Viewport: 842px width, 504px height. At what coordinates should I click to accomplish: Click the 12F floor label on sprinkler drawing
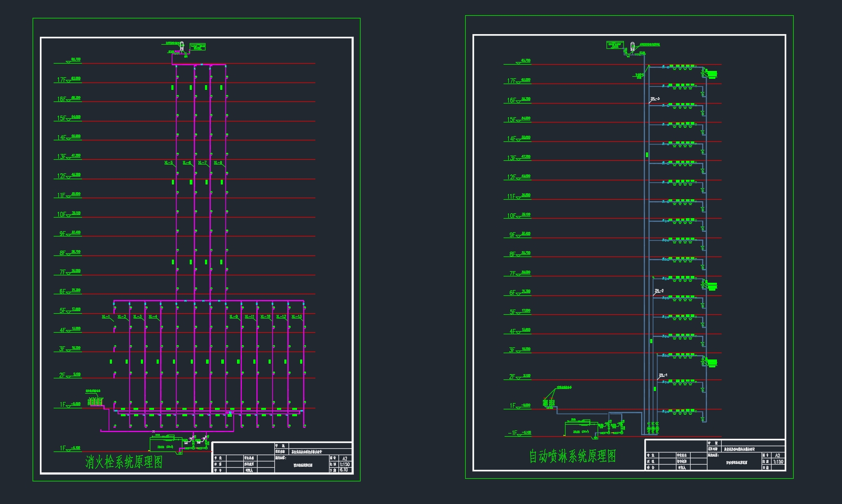coord(511,178)
